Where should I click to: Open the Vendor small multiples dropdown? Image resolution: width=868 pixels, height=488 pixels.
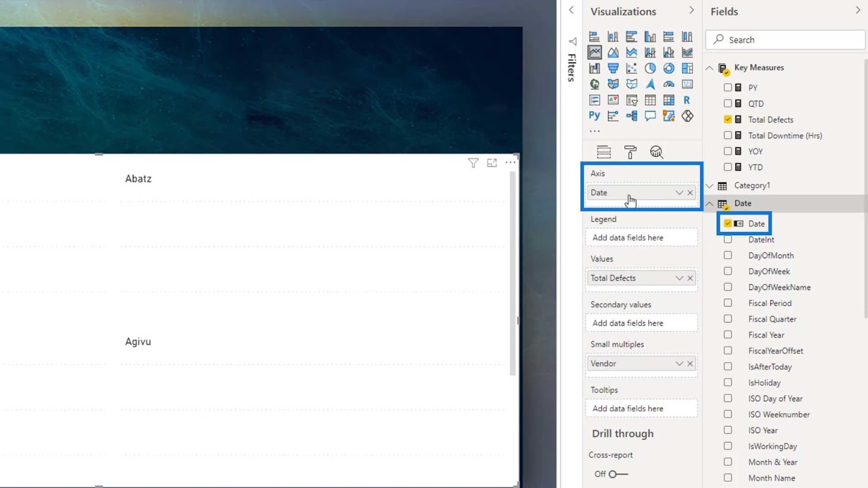coord(679,363)
